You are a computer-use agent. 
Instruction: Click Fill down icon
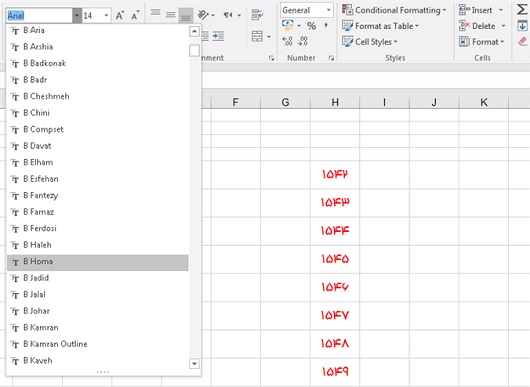[522, 26]
